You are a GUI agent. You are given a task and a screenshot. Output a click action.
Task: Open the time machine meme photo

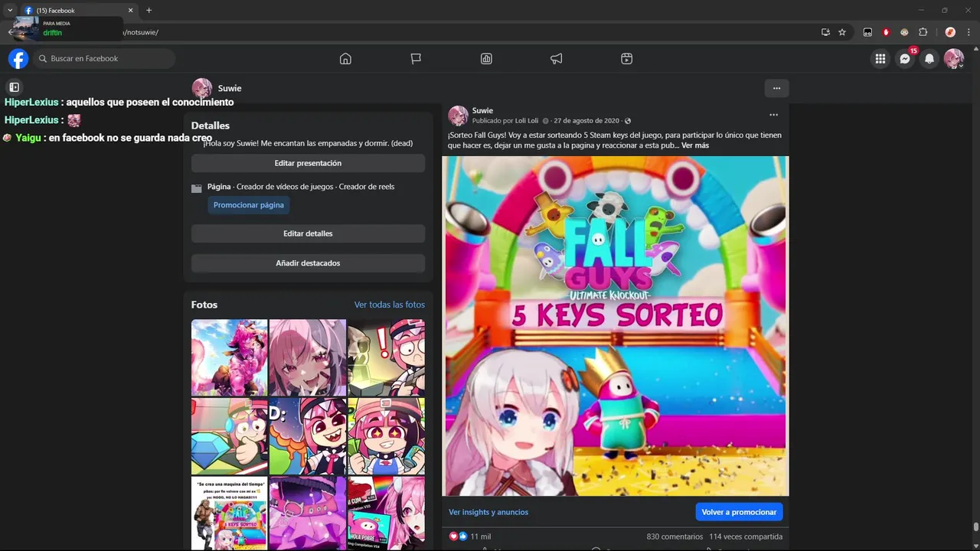pos(229,514)
